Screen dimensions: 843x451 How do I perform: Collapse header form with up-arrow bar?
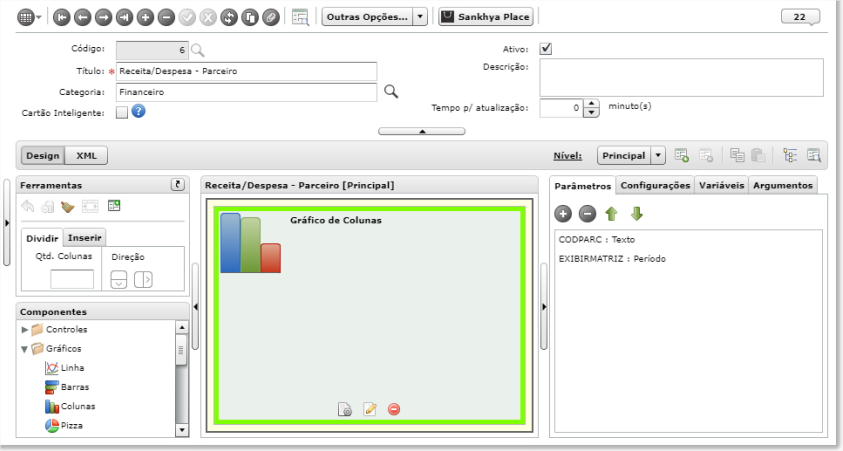(x=422, y=131)
